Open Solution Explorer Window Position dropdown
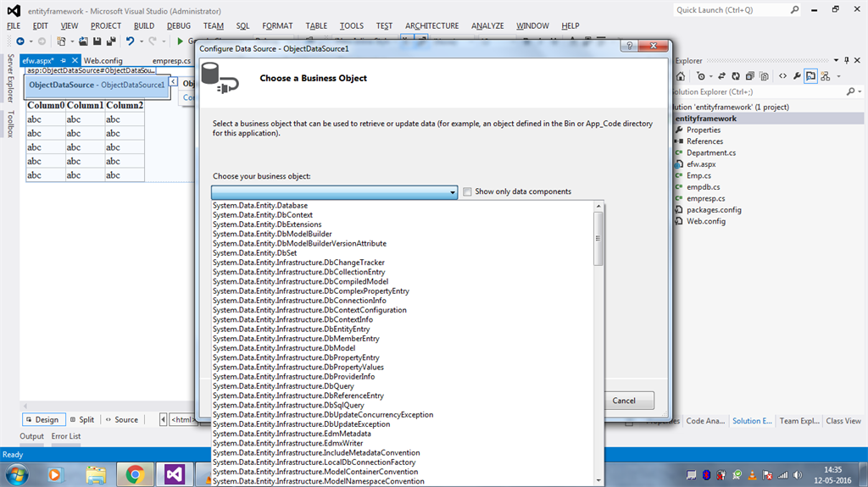The image size is (868, 487). point(836,60)
